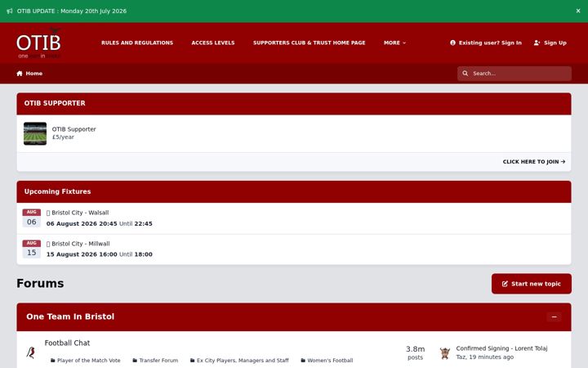Image resolution: width=588 pixels, height=368 pixels.
Task: Open Ex City Players, Managers and Staff subforum
Action: 243,361
